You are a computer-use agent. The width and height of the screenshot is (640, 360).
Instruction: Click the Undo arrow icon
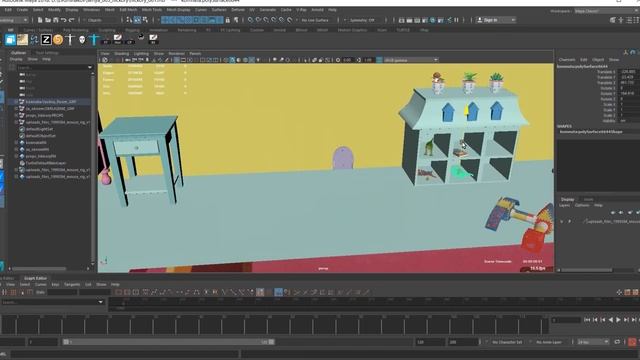point(64,20)
